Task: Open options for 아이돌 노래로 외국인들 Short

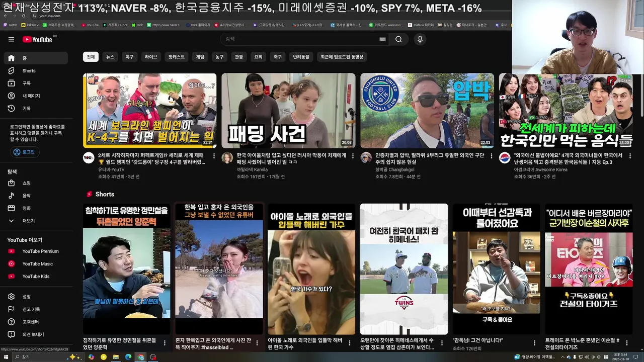Action: pos(350,343)
